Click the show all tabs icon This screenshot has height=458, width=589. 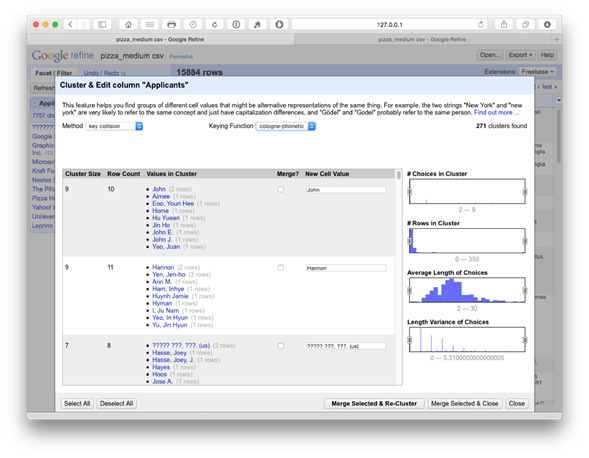point(525,25)
